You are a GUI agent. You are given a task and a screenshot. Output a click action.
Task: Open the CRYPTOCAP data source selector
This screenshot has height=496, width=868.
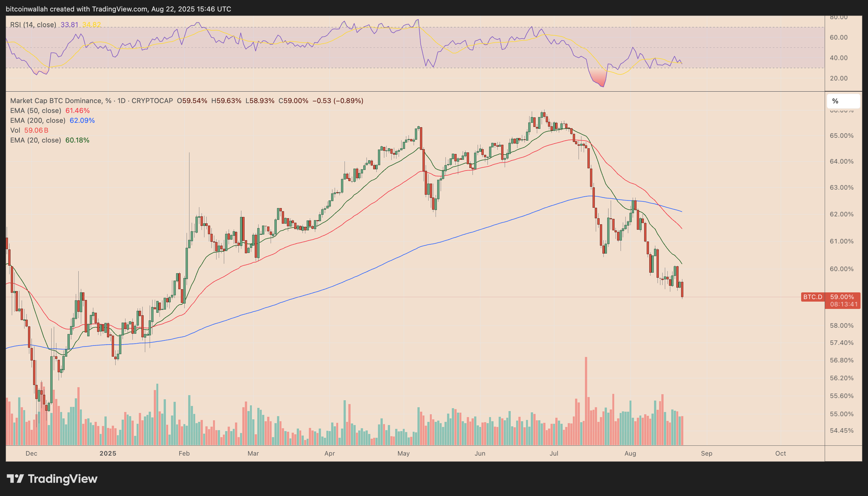click(153, 101)
